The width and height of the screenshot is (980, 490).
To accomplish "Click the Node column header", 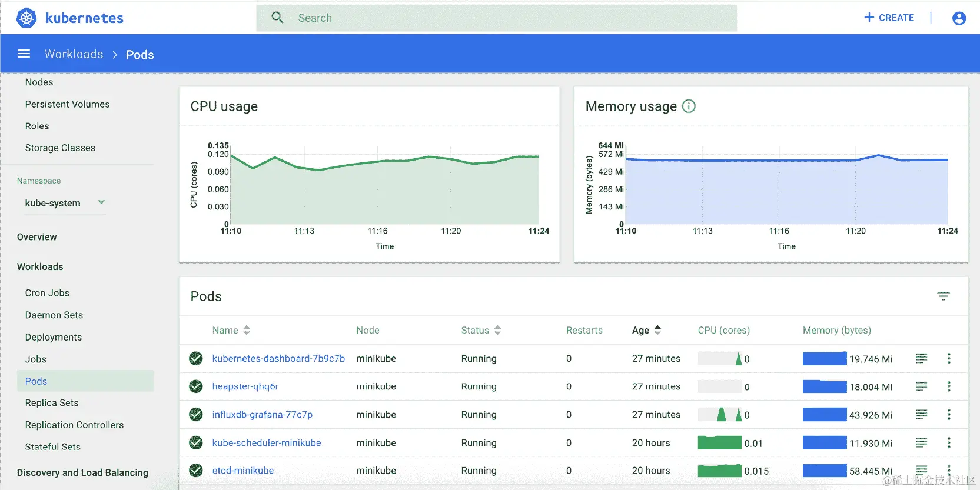I will click(368, 330).
